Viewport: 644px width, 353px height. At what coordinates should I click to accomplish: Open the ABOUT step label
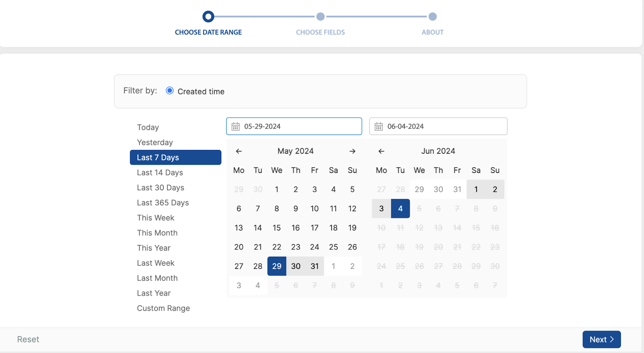433,32
